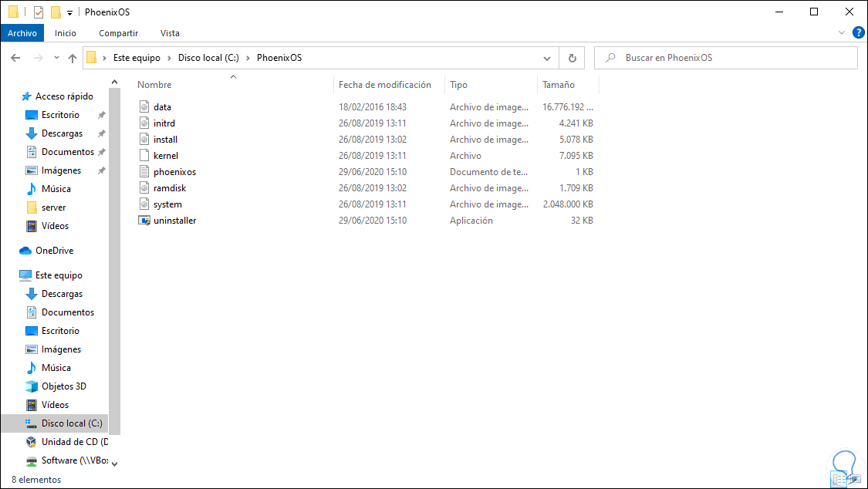This screenshot has width=868, height=489.
Task: Click the phoenixos text document icon
Action: pos(144,171)
